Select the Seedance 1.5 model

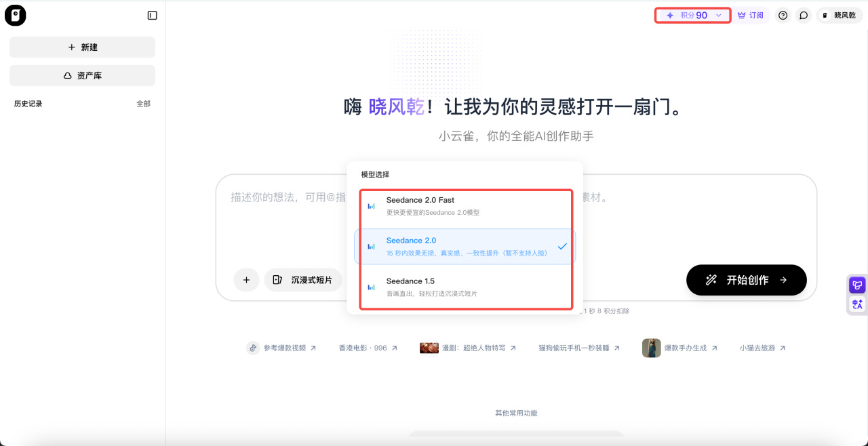465,287
